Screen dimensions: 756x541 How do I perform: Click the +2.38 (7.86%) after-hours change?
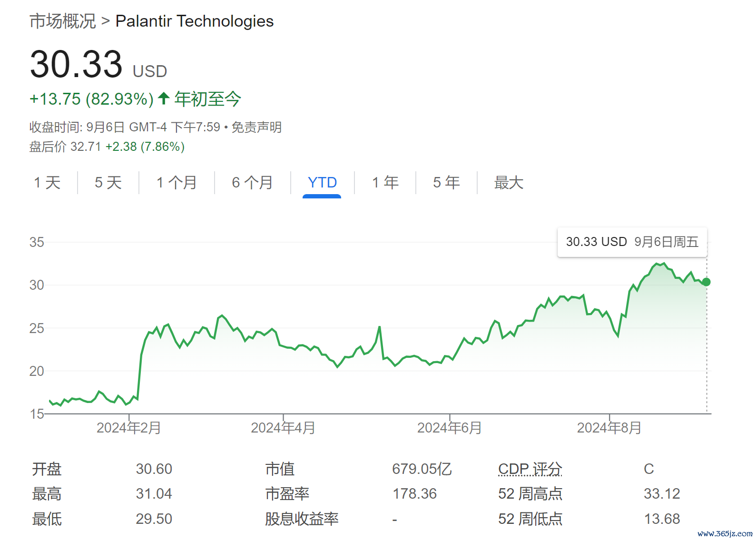click(x=145, y=147)
